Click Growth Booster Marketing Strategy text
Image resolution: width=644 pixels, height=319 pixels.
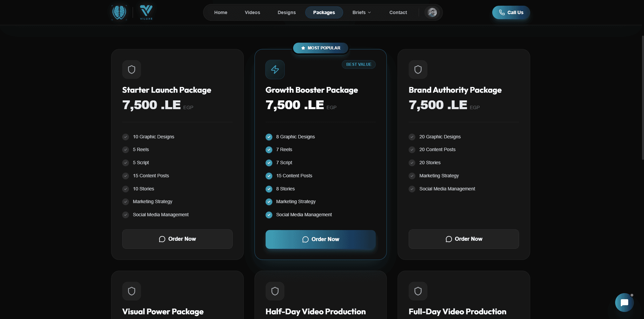(x=296, y=201)
